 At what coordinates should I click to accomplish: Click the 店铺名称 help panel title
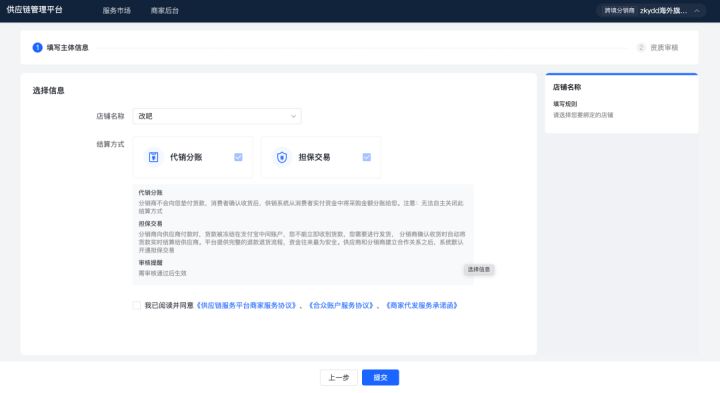[x=567, y=87]
